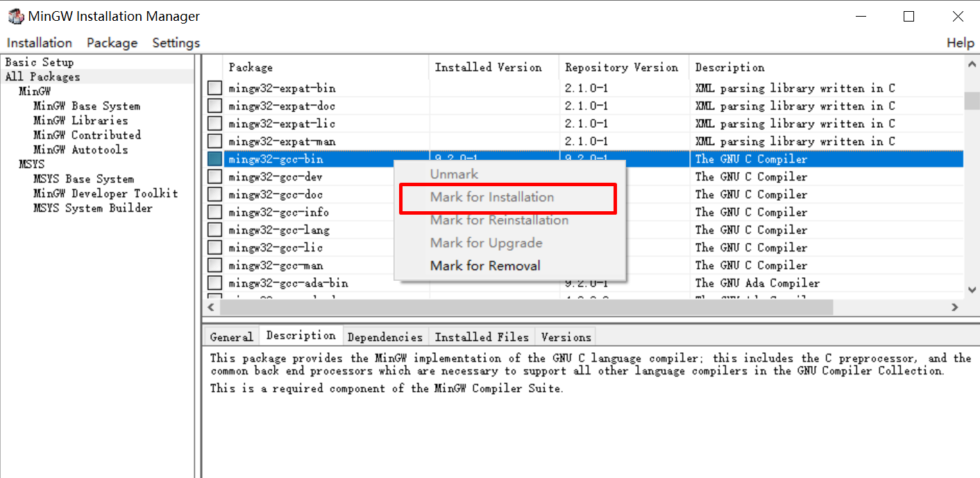Select All Packages in the left tree
The width and height of the screenshot is (980, 478).
point(42,77)
